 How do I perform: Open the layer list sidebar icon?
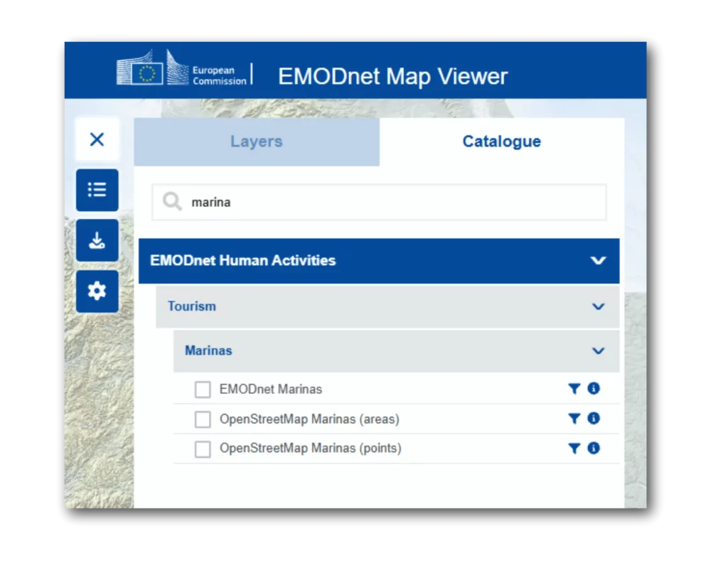tap(97, 190)
